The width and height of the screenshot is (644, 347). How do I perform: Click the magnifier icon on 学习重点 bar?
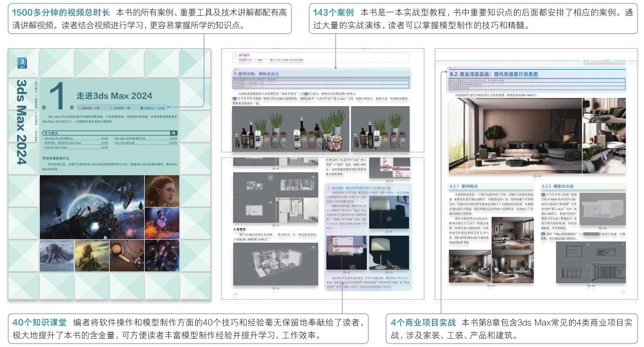pos(173,133)
